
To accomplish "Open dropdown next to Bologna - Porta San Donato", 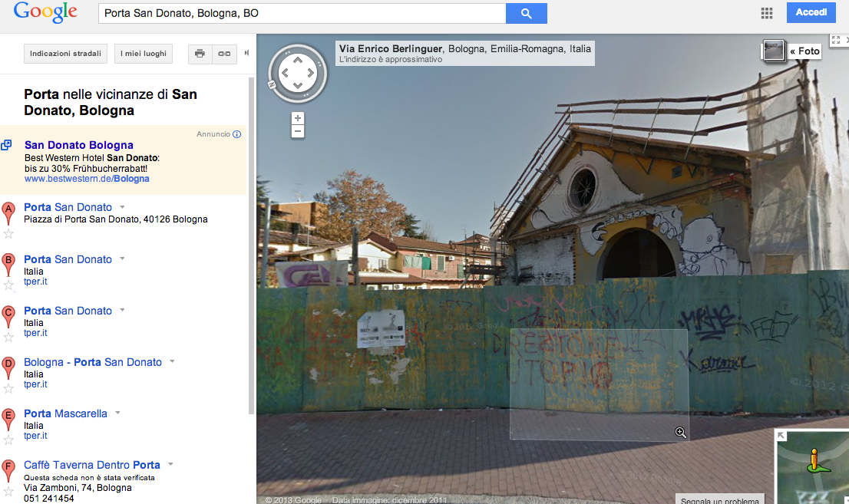I will point(172,361).
